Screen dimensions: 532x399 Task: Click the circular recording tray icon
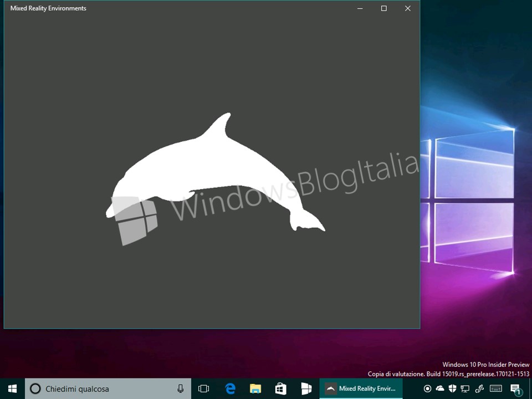[427, 388]
